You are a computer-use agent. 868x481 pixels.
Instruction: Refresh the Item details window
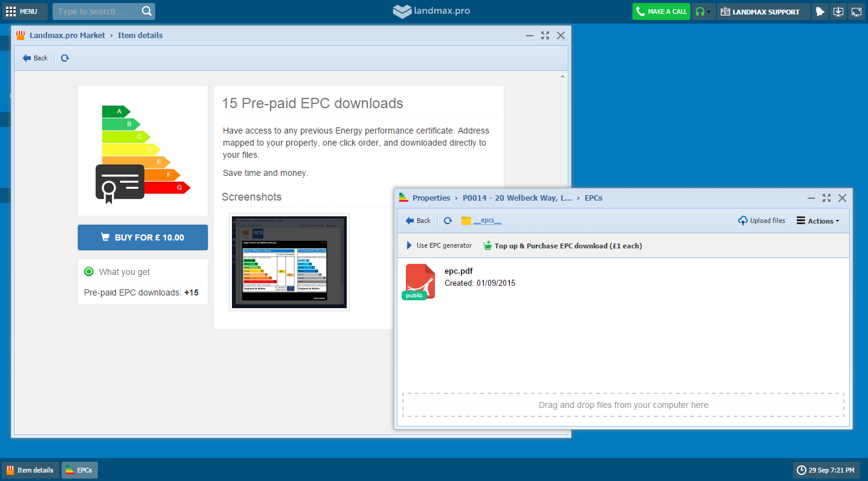pyautogui.click(x=65, y=58)
